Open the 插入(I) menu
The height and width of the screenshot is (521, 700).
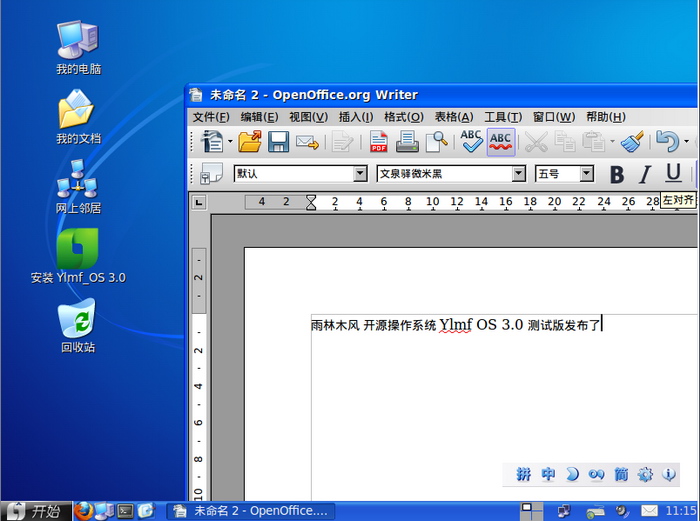point(356,117)
